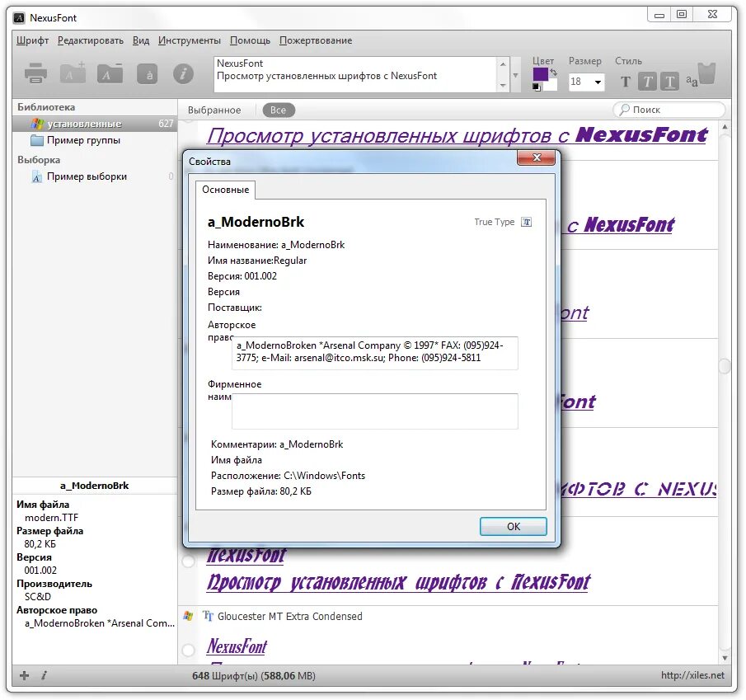
Task: Open the Шрифт menu
Action: pos(32,40)
